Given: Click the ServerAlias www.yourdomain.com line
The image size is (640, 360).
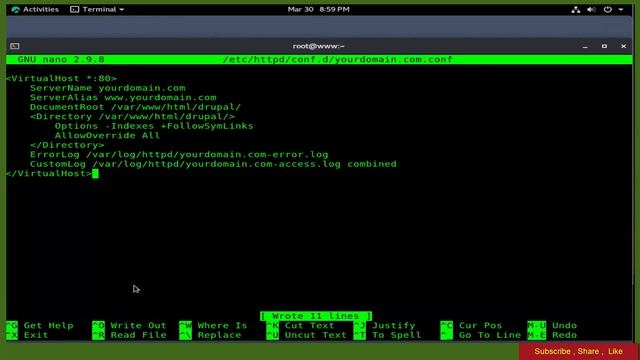Looking at the screenshot, I should point(123,98).
